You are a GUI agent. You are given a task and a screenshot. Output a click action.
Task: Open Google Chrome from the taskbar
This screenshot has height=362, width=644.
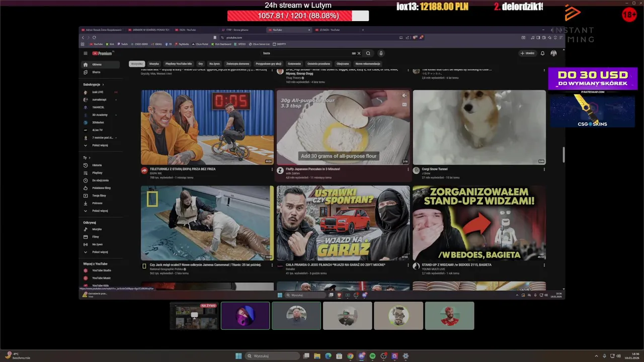tap(350, 356)
